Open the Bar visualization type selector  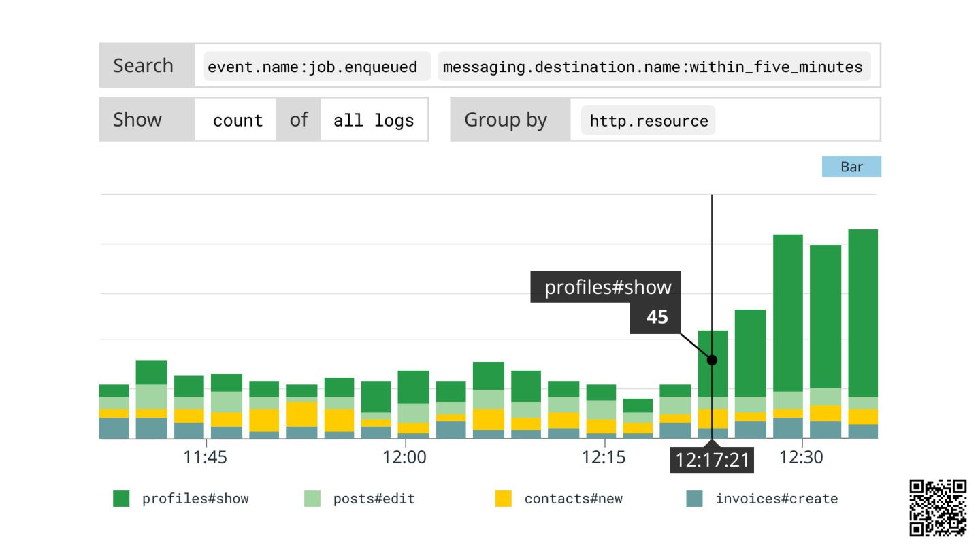[x=851, y=167]
